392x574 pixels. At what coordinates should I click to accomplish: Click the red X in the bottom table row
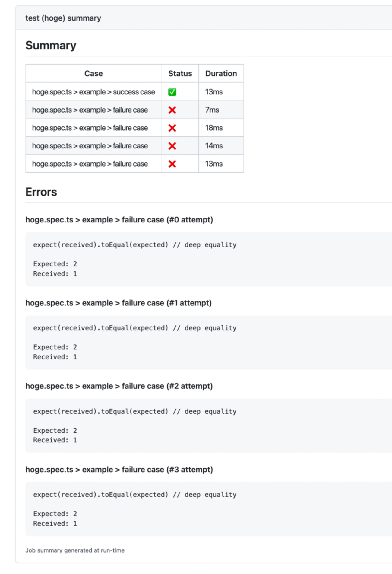(172, 164)
